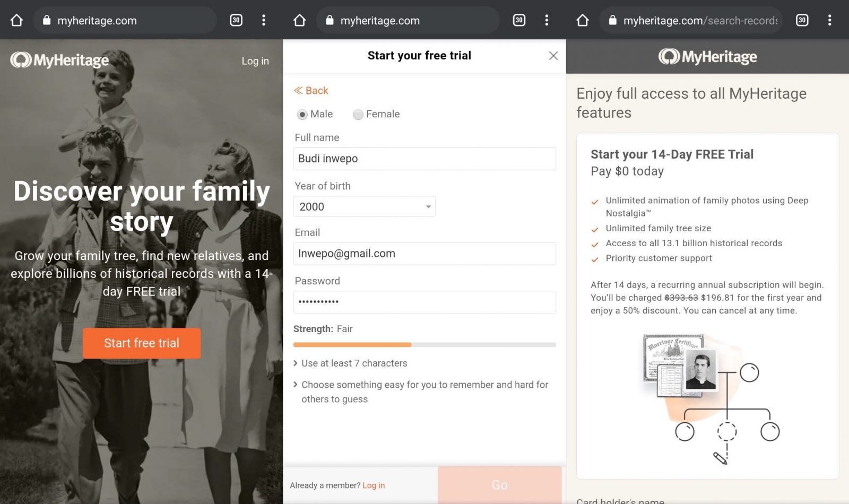Open the three-dot menu in the right browser
The width and height of the screenshot is (849, 504).
(829, 20)
